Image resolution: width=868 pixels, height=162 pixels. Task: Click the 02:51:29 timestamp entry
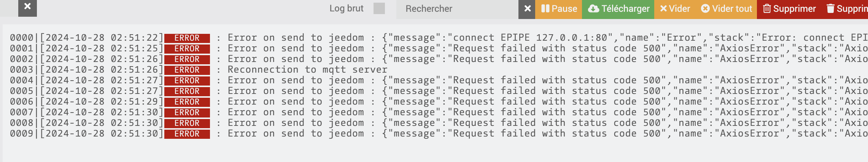[134, 102]
